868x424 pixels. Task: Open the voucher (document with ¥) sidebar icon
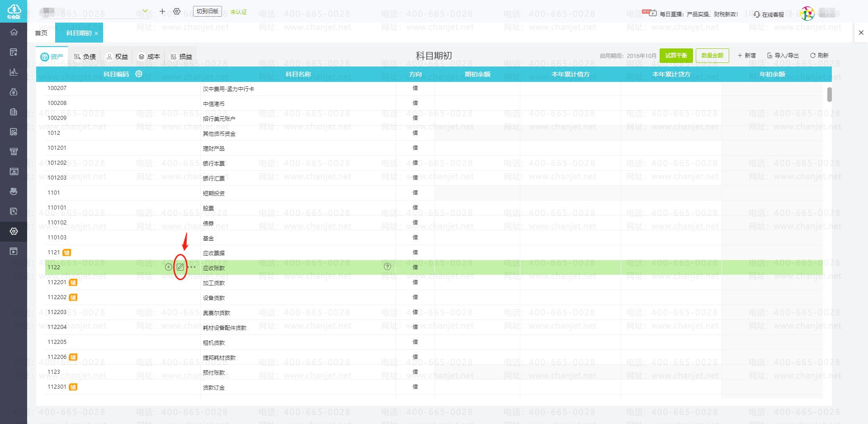click(14, 52)
